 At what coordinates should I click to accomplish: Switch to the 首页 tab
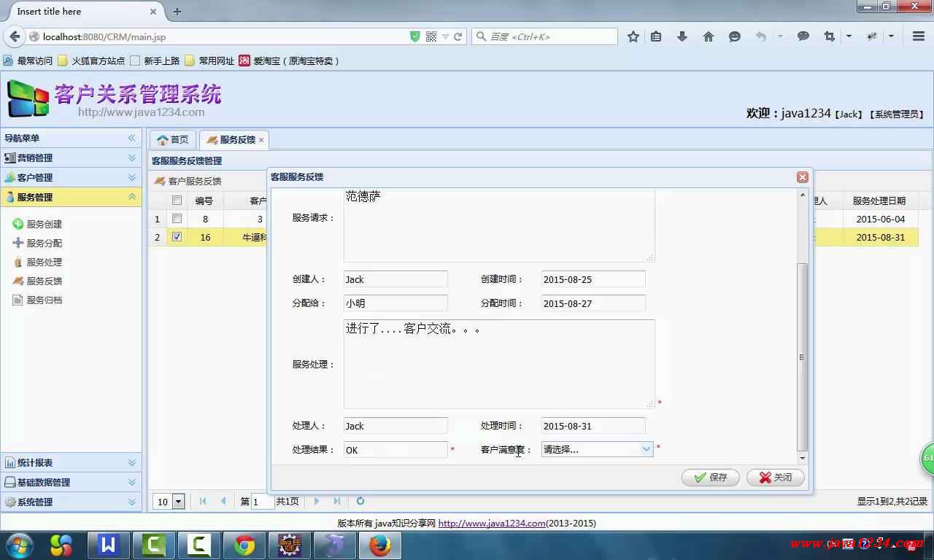click(173, 139)
